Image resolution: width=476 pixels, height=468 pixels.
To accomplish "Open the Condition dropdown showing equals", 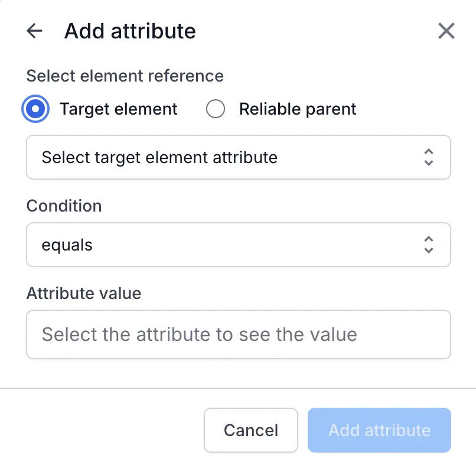I will click(x=238, y=245).
